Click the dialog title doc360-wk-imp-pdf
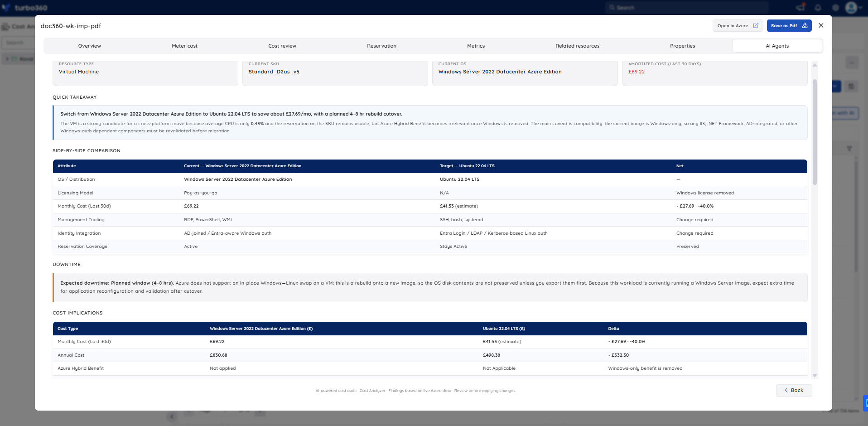This screenshot has height=426, width=868. coord(71,26)
